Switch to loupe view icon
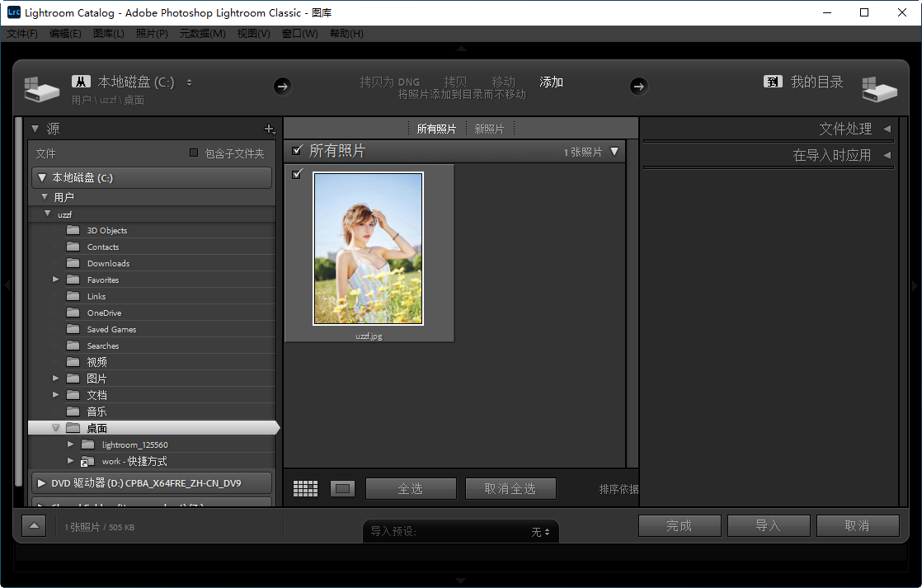Screen dimensions: 922x588 point(342,488)
